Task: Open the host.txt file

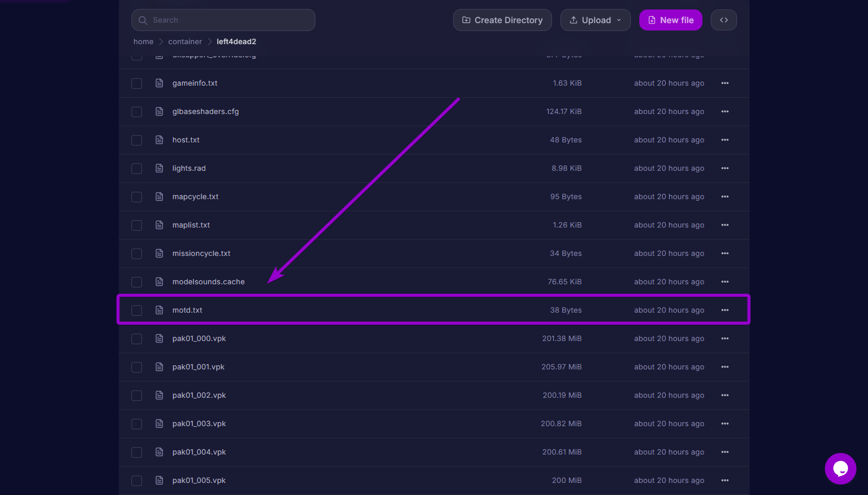Action: tap(186, 140)
